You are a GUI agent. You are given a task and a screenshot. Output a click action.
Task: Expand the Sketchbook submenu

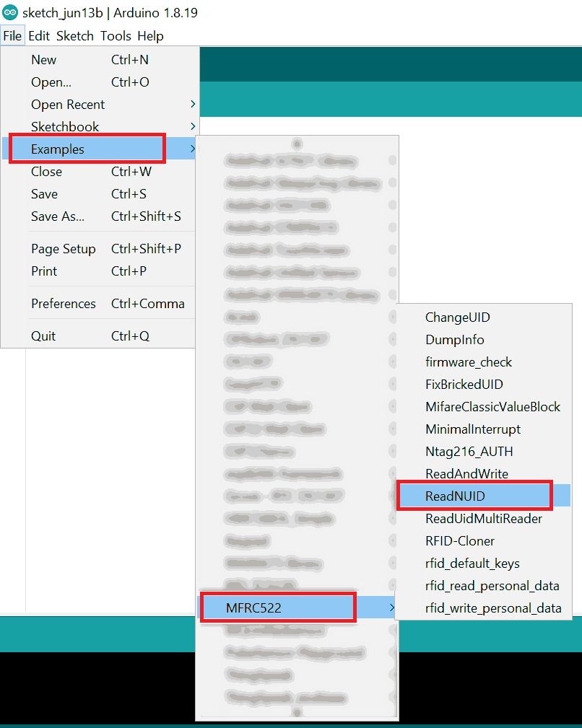click(65, 127)
